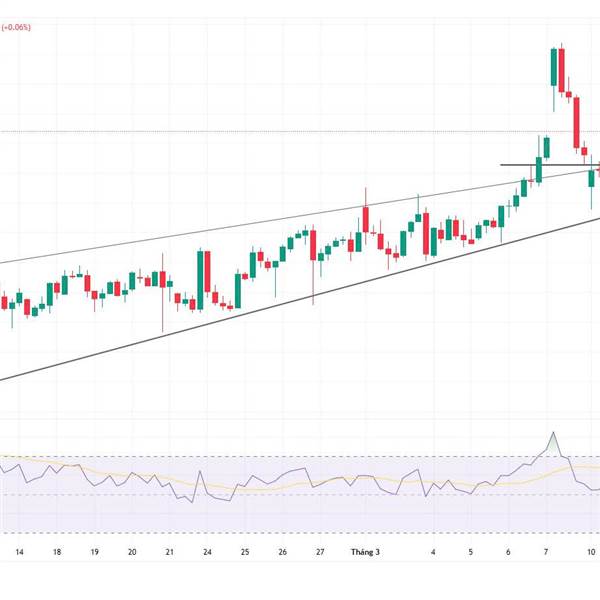Select the short horizontal black line drawing
The width and height of the screenshot is (600, 600).
[550, 165]
